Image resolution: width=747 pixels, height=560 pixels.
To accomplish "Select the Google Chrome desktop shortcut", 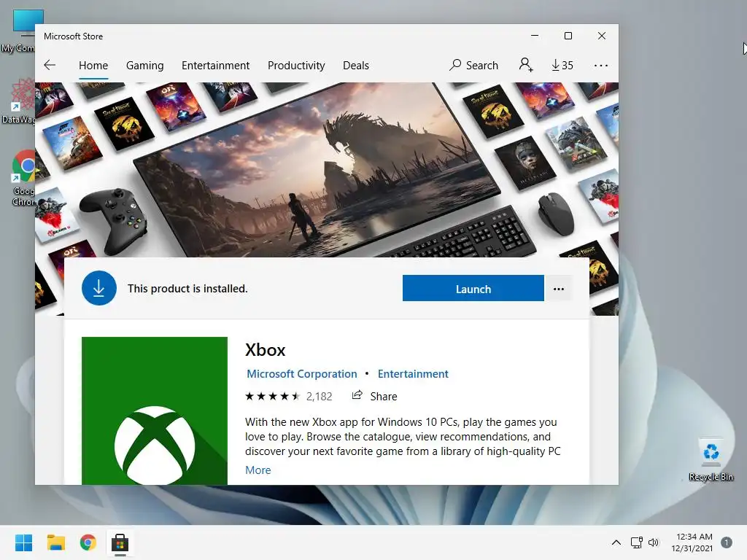I will coord(23,179).
